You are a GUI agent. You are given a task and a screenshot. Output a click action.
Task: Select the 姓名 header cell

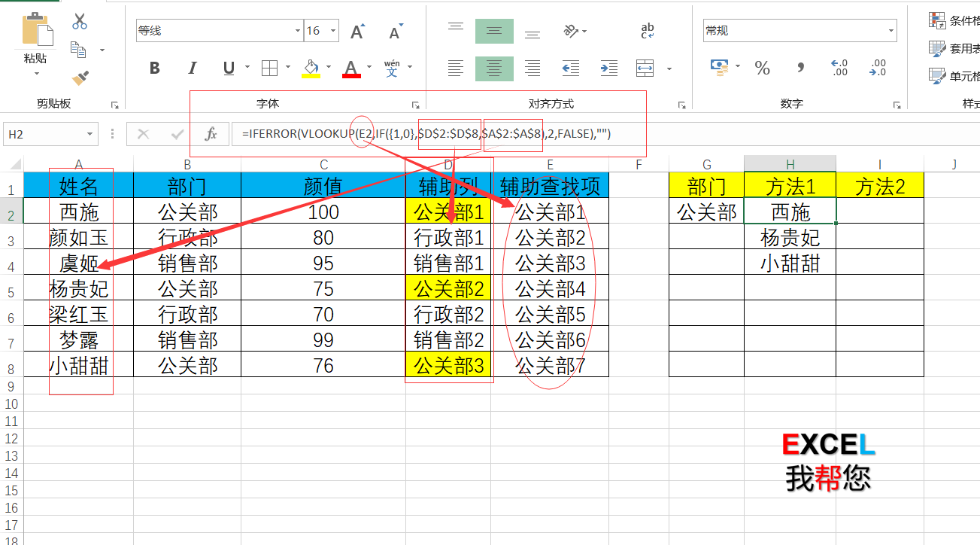(x=78, y=186)
